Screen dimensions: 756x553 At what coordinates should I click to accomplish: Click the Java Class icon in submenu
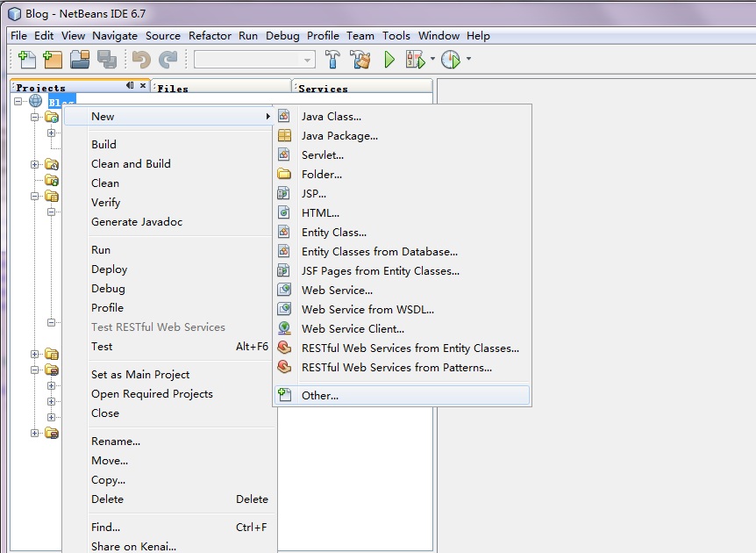coord(284,116)
